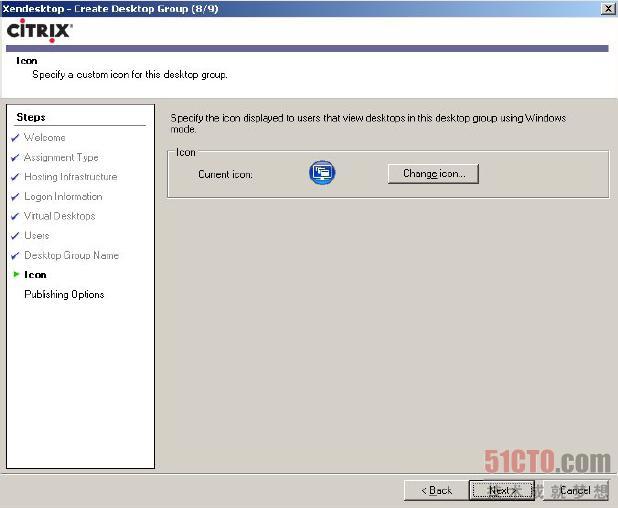Select the current Icon step
Viewport: 618px width, 508px height.
35,275
